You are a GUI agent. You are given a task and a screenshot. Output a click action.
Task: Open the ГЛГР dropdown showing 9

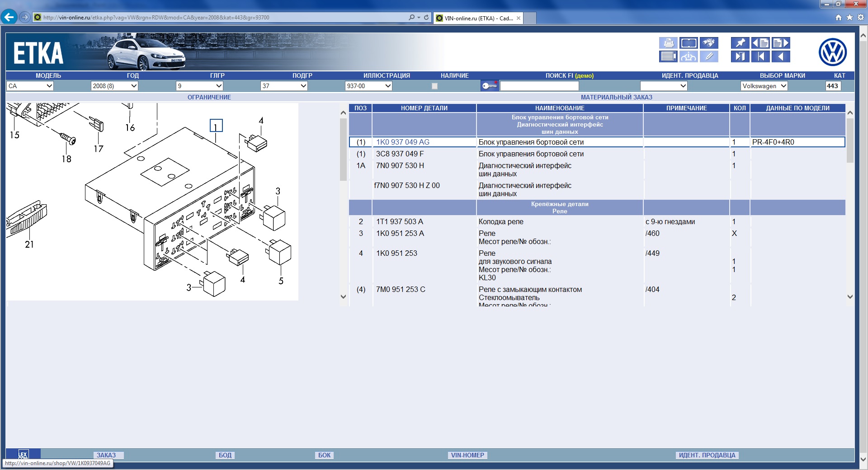click(199, 86)
